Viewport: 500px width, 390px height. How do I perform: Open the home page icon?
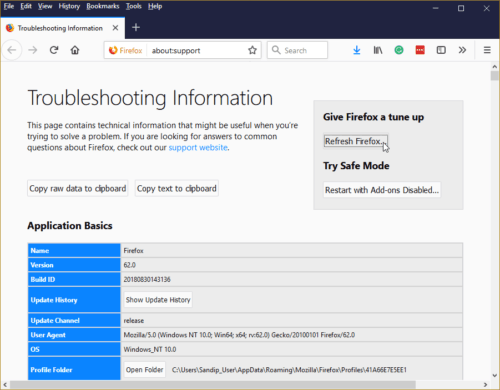point(75,50)
